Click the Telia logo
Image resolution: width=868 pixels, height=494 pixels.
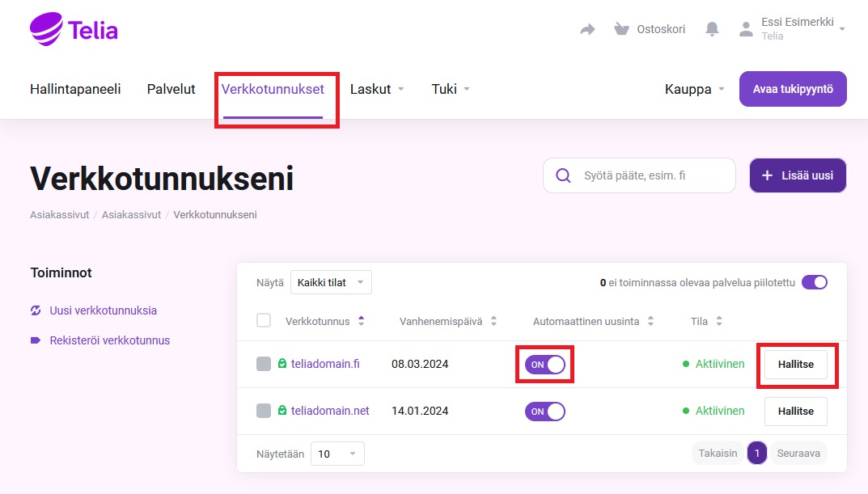coord(74,29)
